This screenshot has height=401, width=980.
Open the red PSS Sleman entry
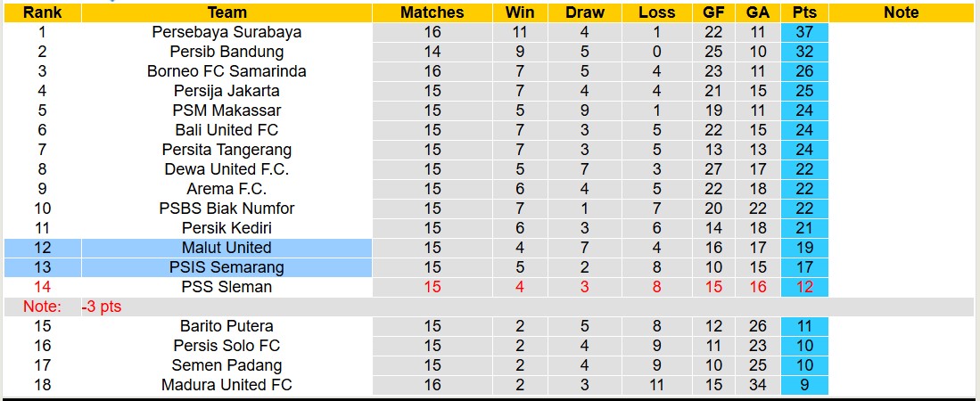tap(226, 287)
